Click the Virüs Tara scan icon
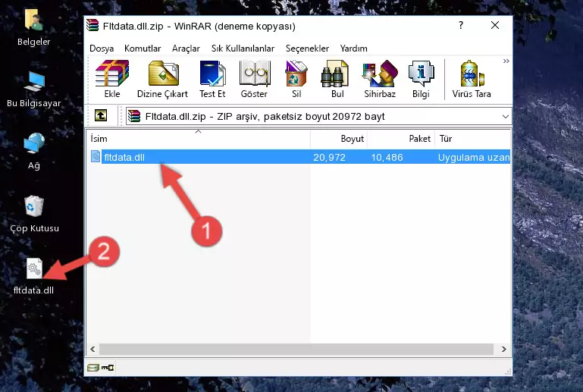Screen dimensions: 583x392 (472, 79)
